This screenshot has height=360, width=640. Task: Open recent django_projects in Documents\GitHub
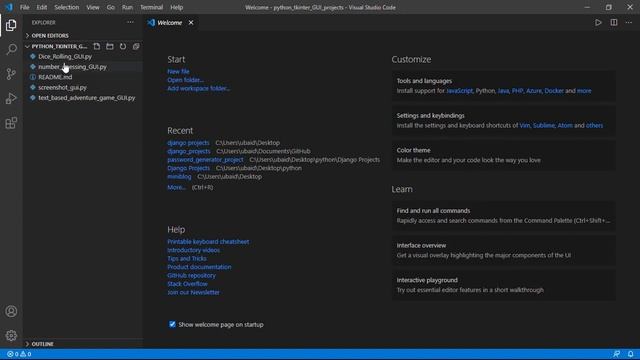point(189,151)
